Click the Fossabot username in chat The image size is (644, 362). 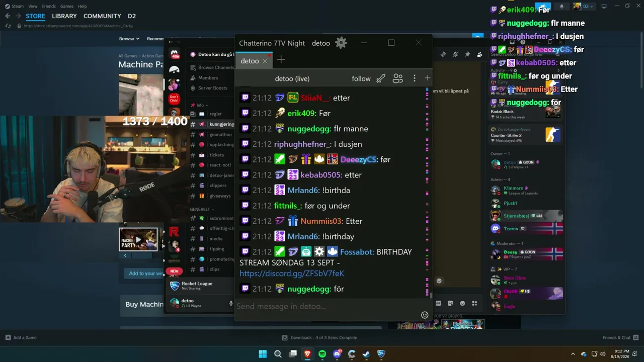click(357, 252)
